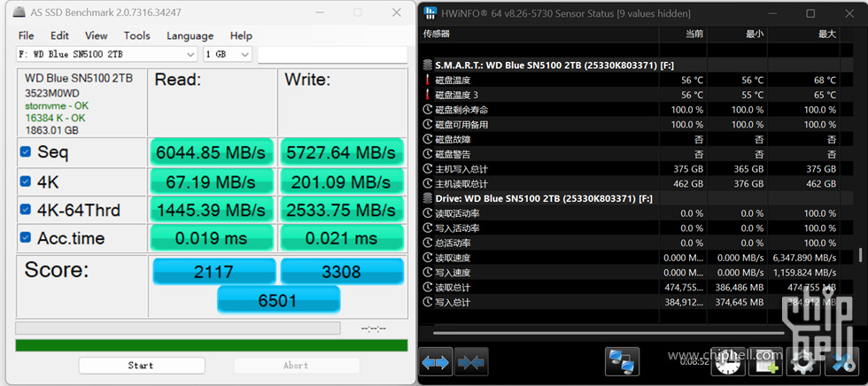Uncheck the Seq benchmark checkbox

pos(26,152)
